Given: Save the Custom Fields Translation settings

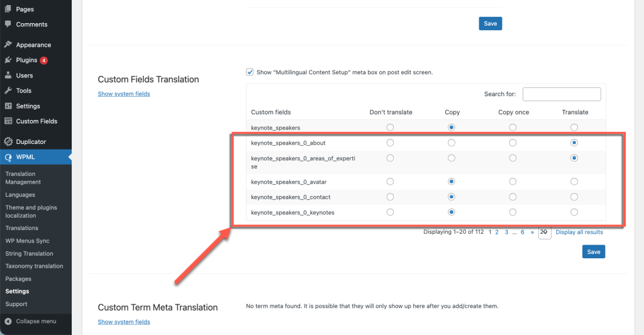Looking at the screenshot, I should [x=594, y=251].
